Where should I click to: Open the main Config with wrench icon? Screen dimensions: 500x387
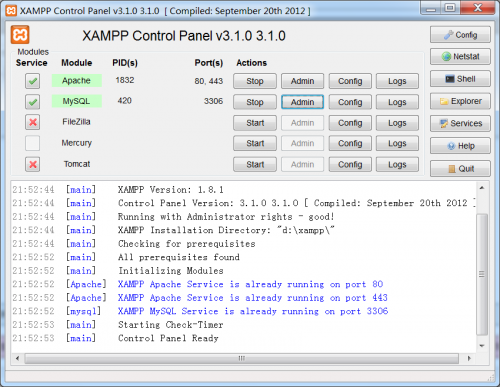point(460,35)
